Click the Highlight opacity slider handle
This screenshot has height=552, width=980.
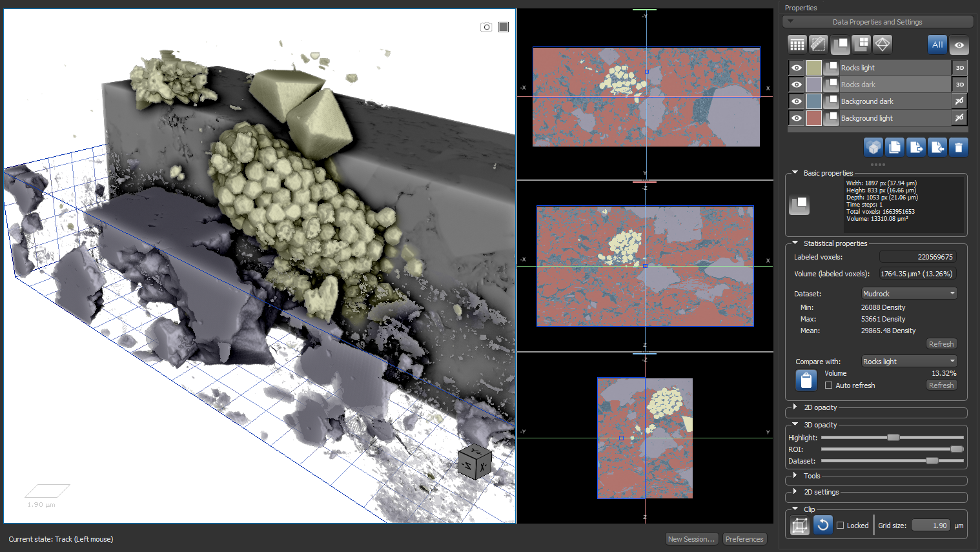click(x=893, y=438)
